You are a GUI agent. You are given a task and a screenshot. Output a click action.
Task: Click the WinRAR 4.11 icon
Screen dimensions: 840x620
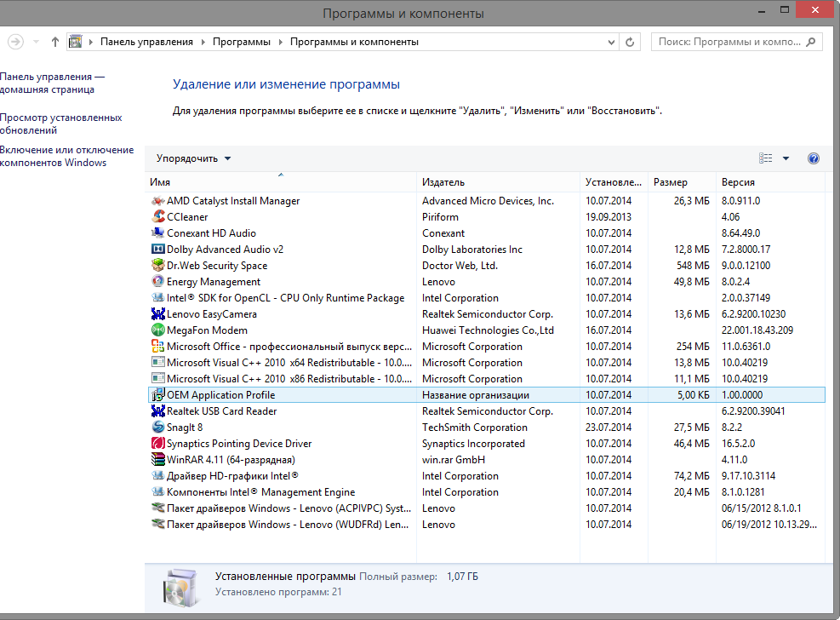[158, 459]
